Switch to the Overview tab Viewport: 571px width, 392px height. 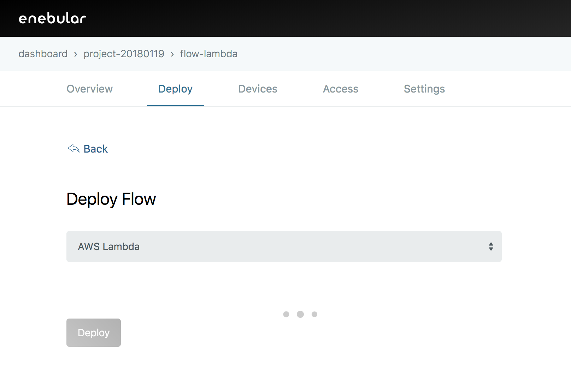pos(90,89)
